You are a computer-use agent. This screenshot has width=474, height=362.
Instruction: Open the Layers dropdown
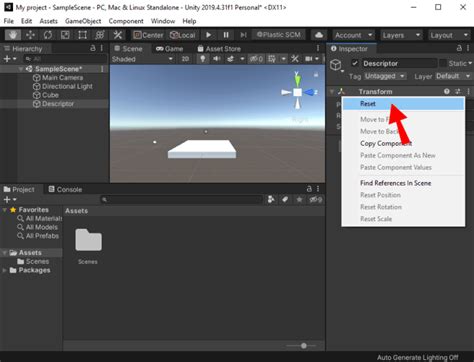pyautogui.click(x=401, y=35)
